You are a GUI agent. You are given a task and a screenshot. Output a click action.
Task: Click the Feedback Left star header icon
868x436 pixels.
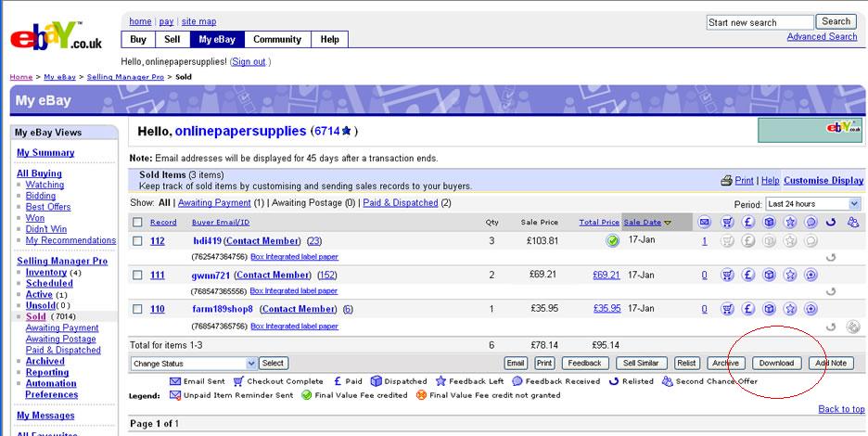tap(790, 222)
